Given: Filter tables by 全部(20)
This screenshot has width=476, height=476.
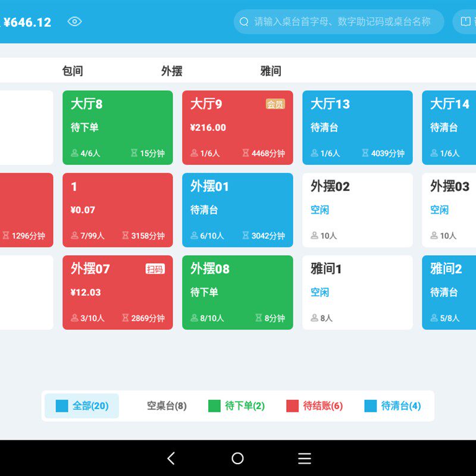Looking at the screenshot, I should coord(82,406).
